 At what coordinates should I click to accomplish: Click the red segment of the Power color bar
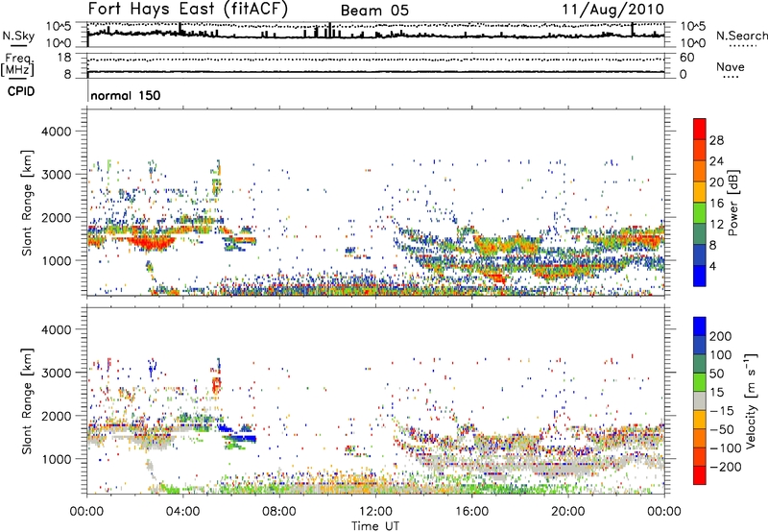click(700, 129)
